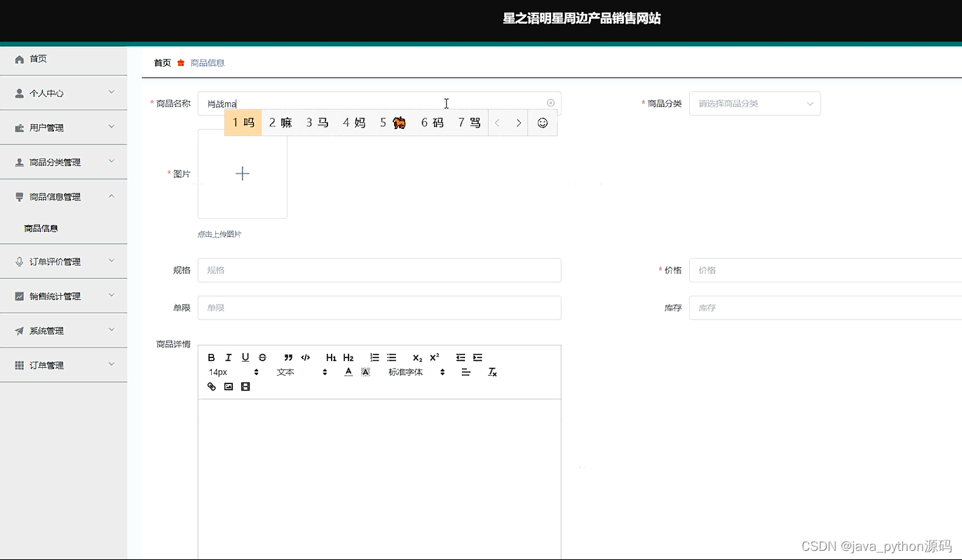Viewport: 962px width, 560px height.
Task: Click the 点击上传图片 hint text
Action: pyautogui.click(x=219, y=234)
